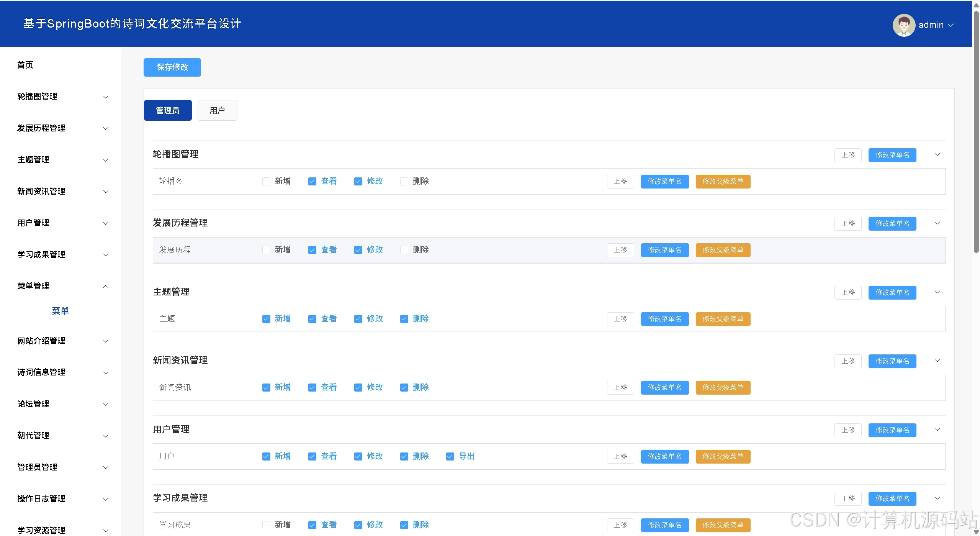Uncheck 修改 checkbox for 轮播图
Image resolution: width=980 pixels, height=536 pixels.
358,181
